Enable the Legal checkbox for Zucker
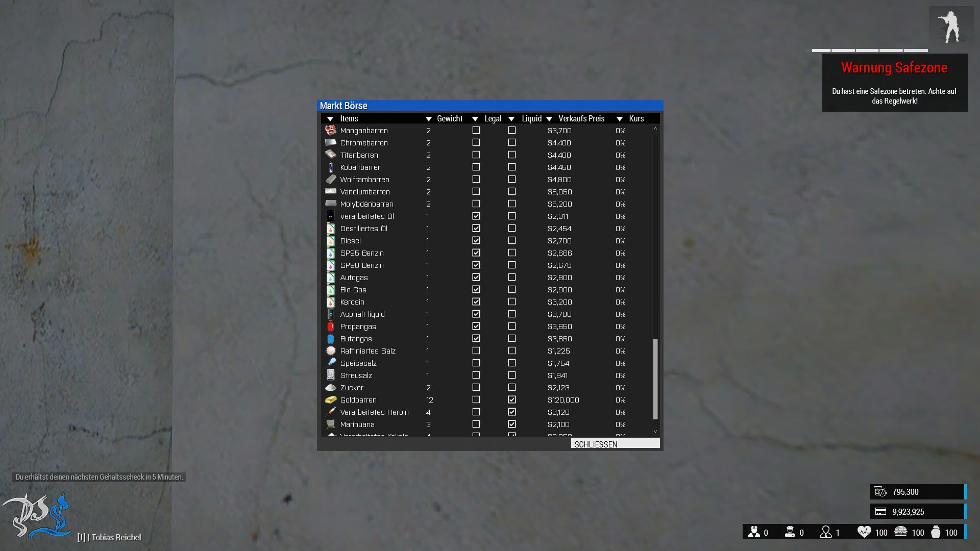 point(476,388)
